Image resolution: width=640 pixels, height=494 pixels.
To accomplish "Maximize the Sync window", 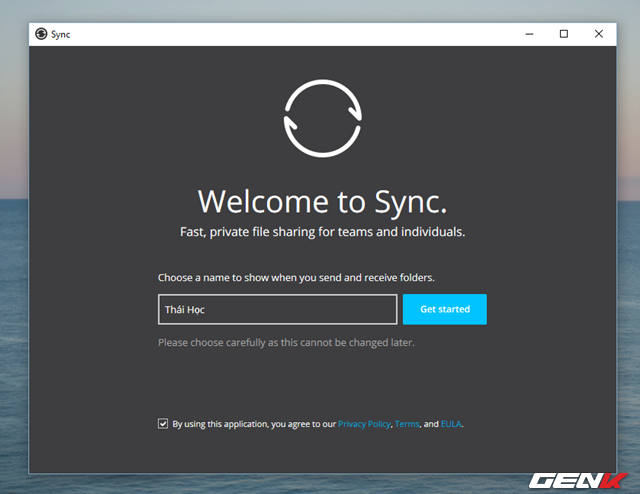I will tap(564, 33).
